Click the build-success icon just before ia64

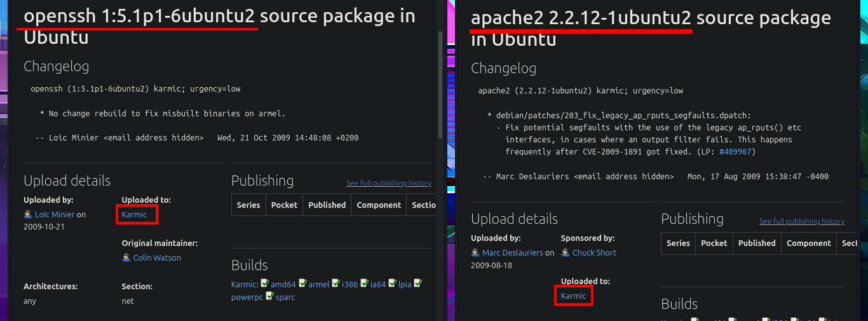[x=365, y=283]
